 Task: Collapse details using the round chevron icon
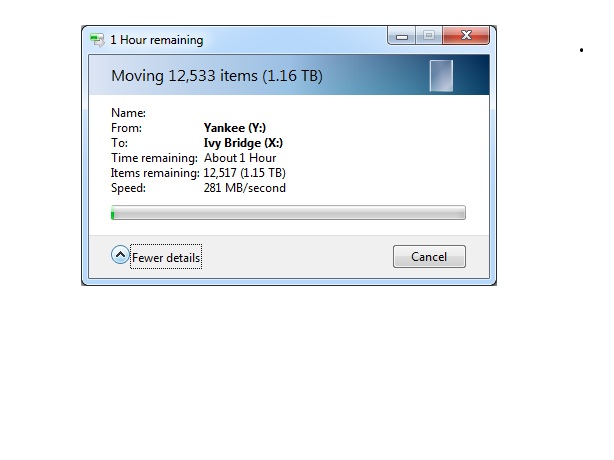(120, 255)
